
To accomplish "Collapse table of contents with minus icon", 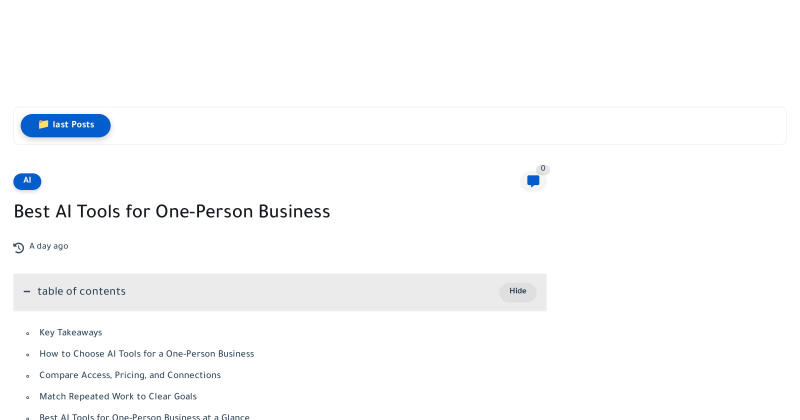I will pyautogui.click(x=27, y=292).
